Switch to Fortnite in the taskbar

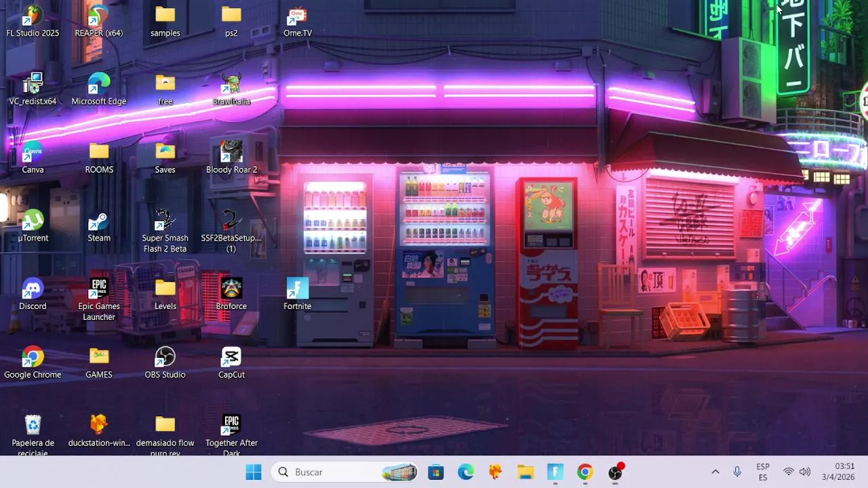(x=555, y=472)
